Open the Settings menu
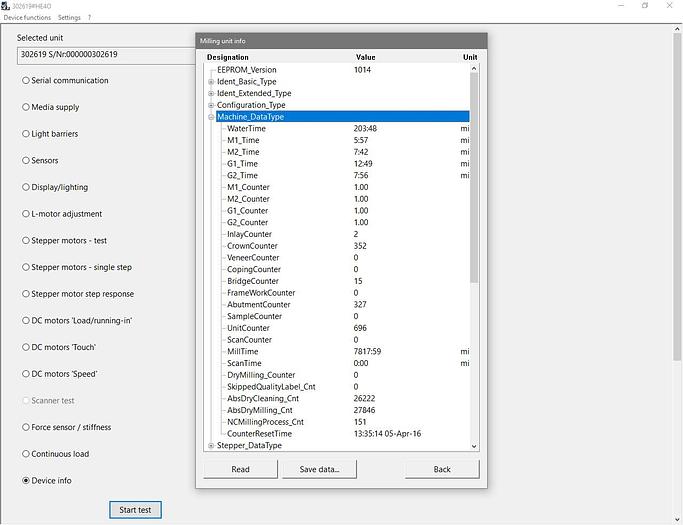 (69, 18)
